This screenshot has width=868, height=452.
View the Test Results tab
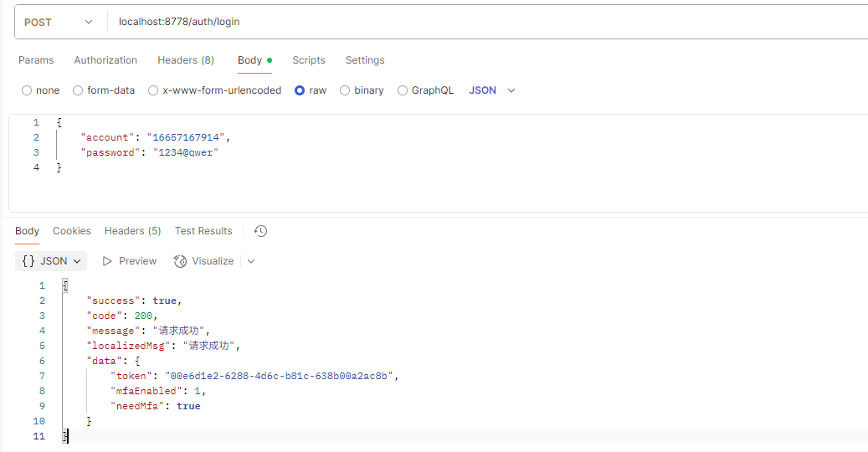[203, 231]
